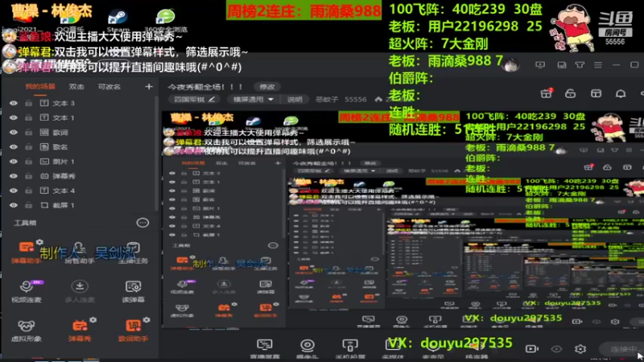Click the monitor icon in outermost title bar
644x362 pixels.
[540, 65]
